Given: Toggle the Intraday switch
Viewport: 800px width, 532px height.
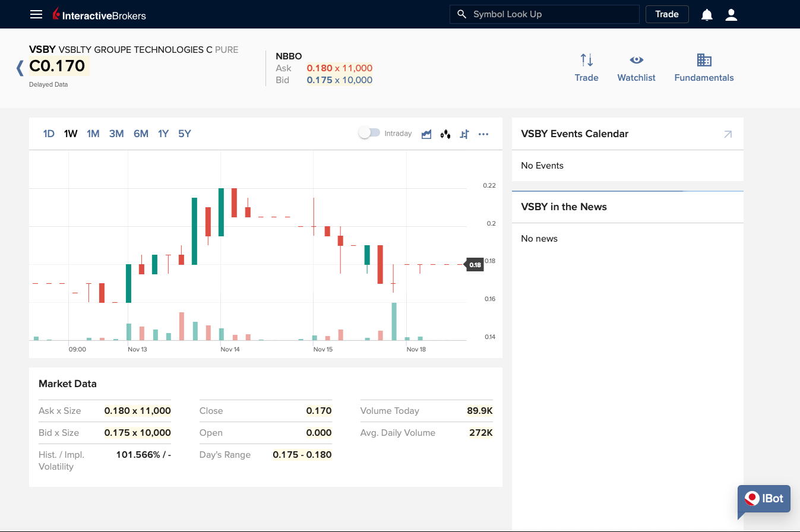Looking at the screenshot, I should (x=369, y=134).
